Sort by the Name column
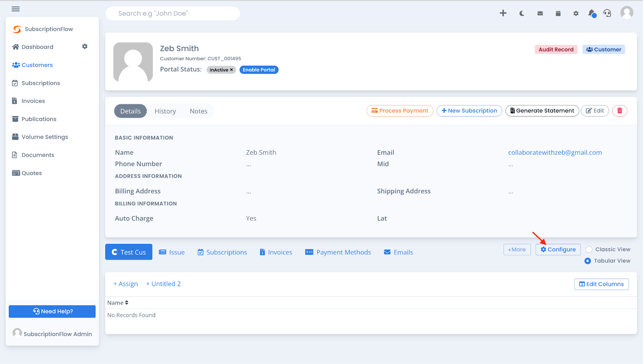This screenshot has width=643, height=364. tap(118, 303)
